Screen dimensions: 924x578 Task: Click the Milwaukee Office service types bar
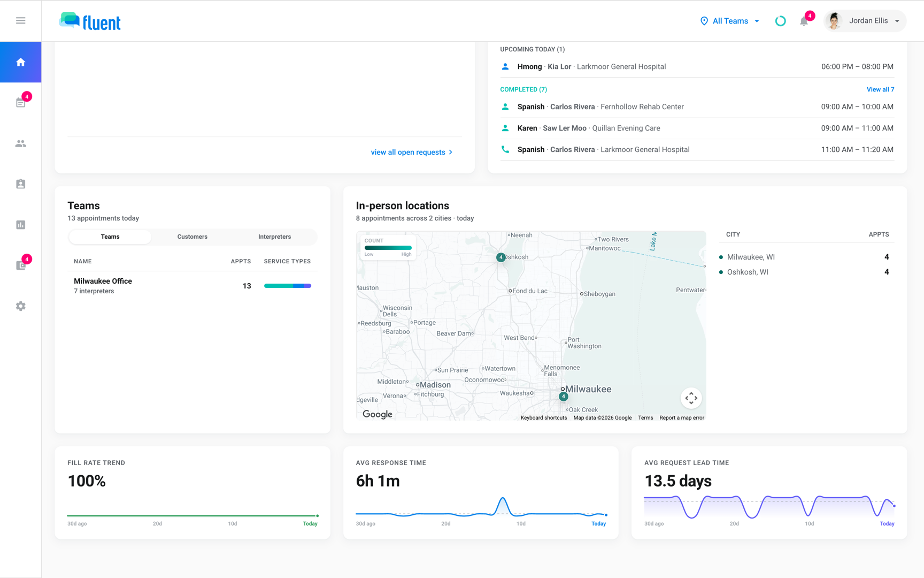[x=288, y=286]
